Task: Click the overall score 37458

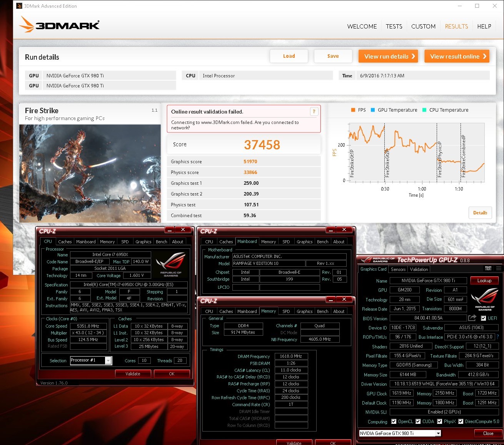Action: pyautogui.click(x=262, y=145)
